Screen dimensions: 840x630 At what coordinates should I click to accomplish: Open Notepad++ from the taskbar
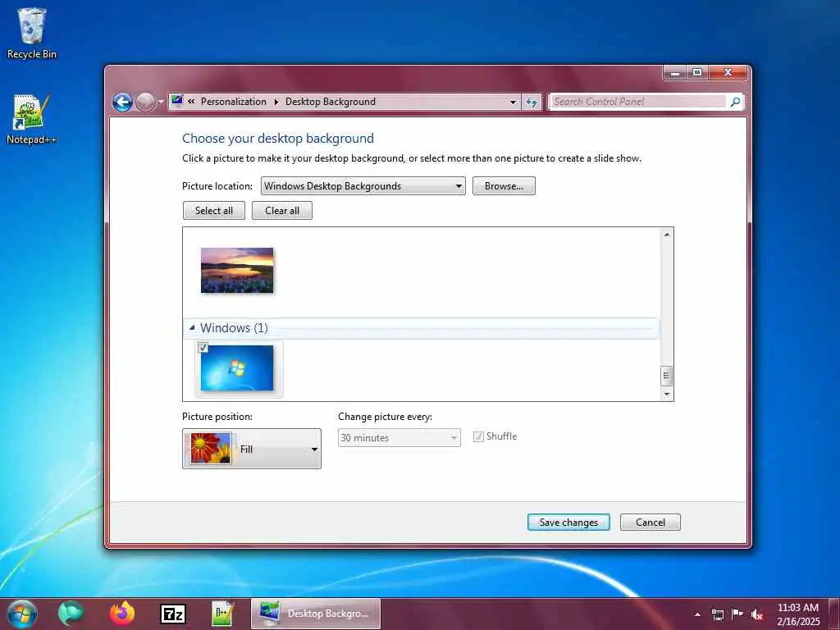[222, 614]
